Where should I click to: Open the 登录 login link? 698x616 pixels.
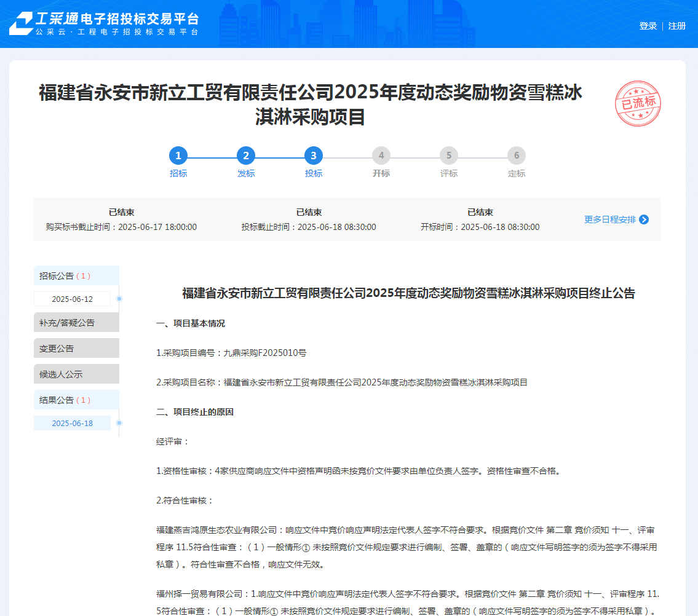pyautogui.click(x=648, y=26)
